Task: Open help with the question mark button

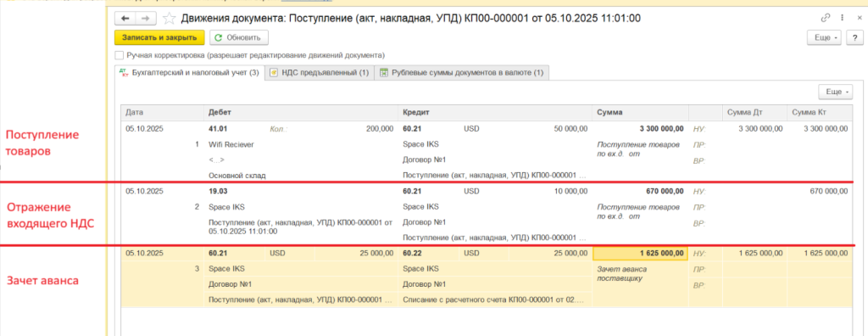Action: [854, 37]
